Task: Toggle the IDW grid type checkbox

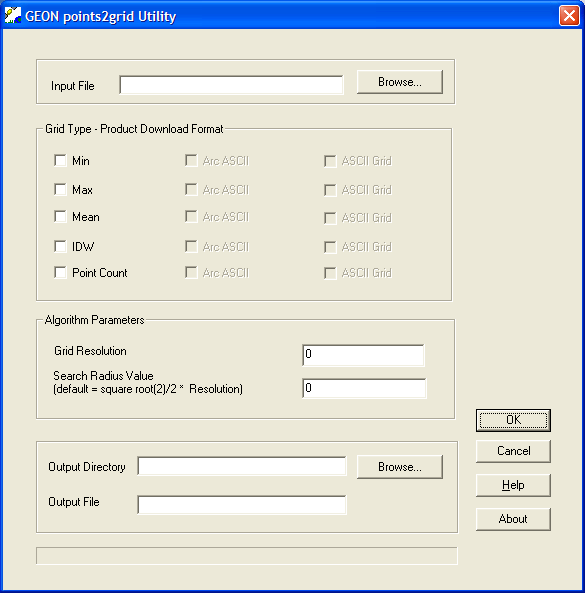Action: tap(61, 247)
